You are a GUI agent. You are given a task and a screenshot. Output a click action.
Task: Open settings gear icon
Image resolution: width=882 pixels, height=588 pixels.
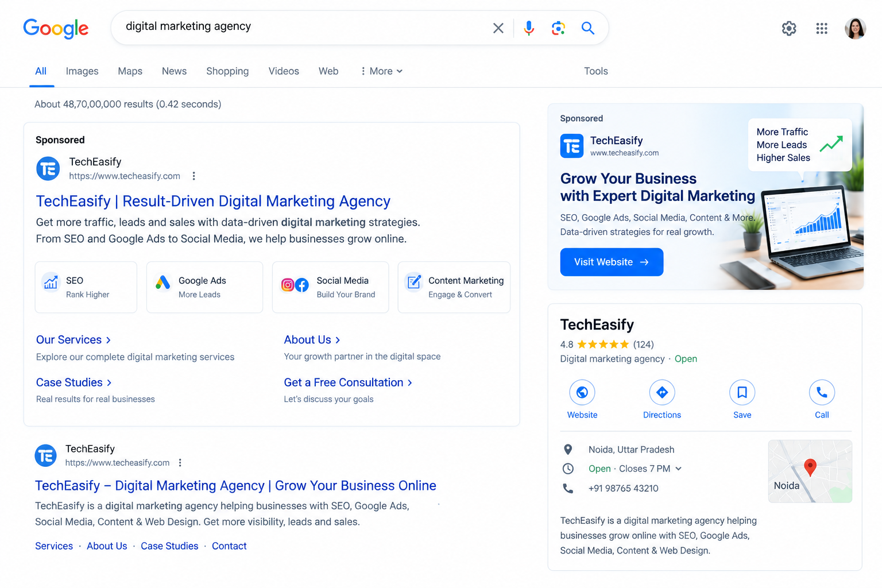tap(789, 28)
